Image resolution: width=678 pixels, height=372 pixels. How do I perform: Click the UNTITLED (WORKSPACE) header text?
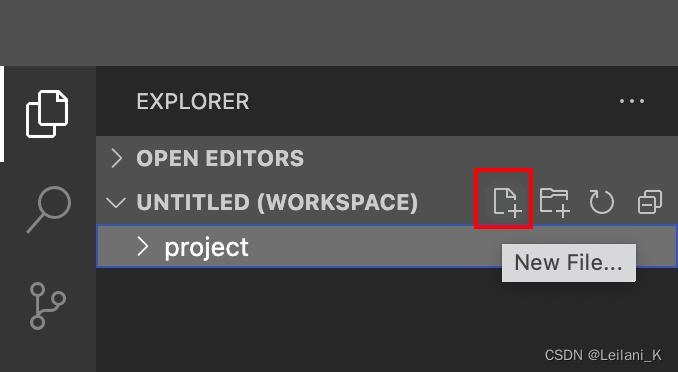[277, 202]
